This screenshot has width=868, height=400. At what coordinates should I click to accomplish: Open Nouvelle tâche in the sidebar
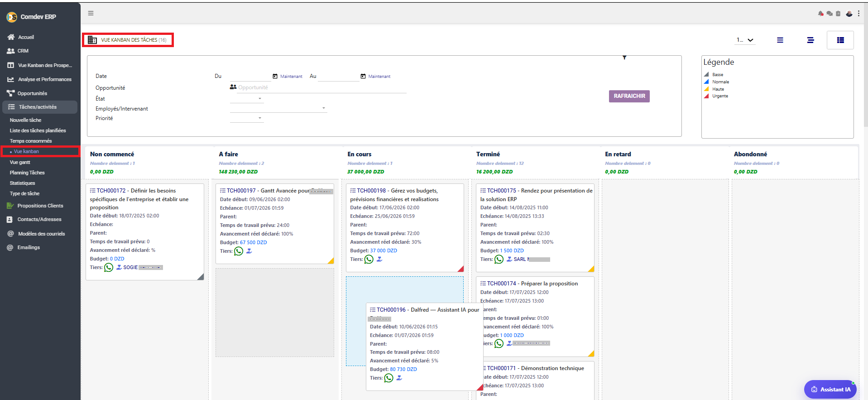[25, 120]
